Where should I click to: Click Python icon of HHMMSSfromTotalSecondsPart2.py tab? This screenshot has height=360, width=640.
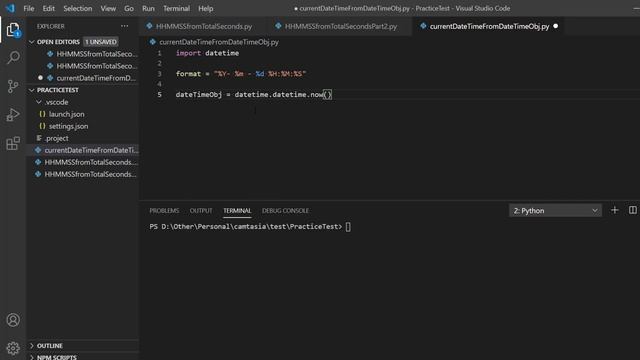pyautogui.click(x=278, y=26)
